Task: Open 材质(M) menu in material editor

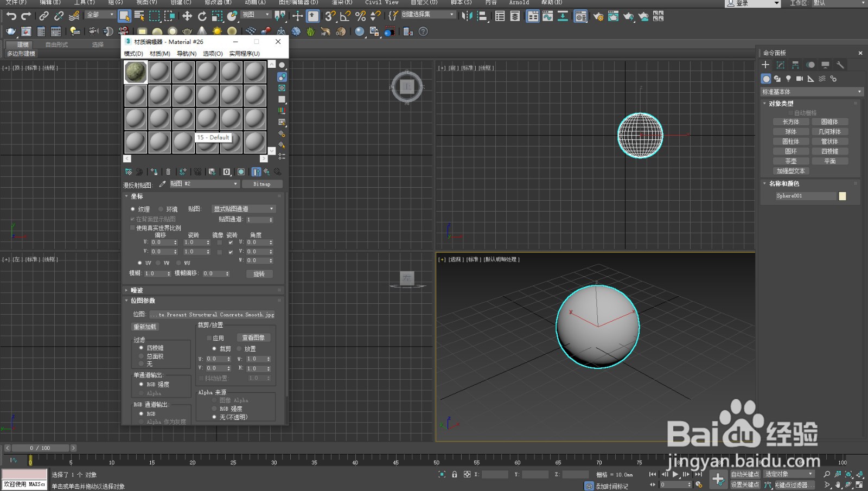Action: pyautogui.click(x=160, y=54)
